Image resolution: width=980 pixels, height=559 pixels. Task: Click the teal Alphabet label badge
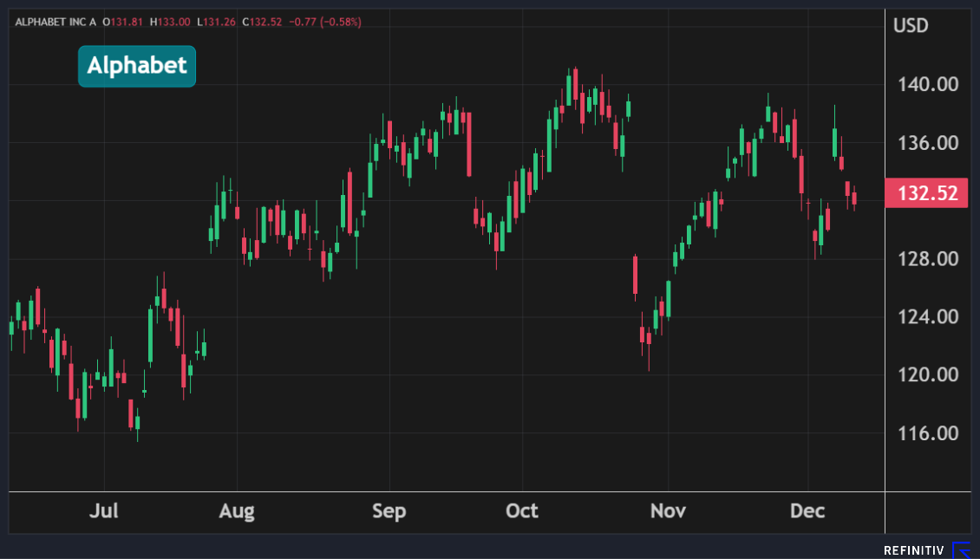pyautogui.click(x=137, y=66)
